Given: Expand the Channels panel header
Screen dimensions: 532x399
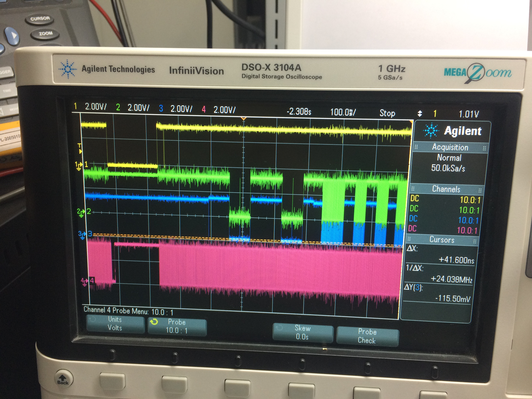Looking at the screenshot, I should (446, 189).
